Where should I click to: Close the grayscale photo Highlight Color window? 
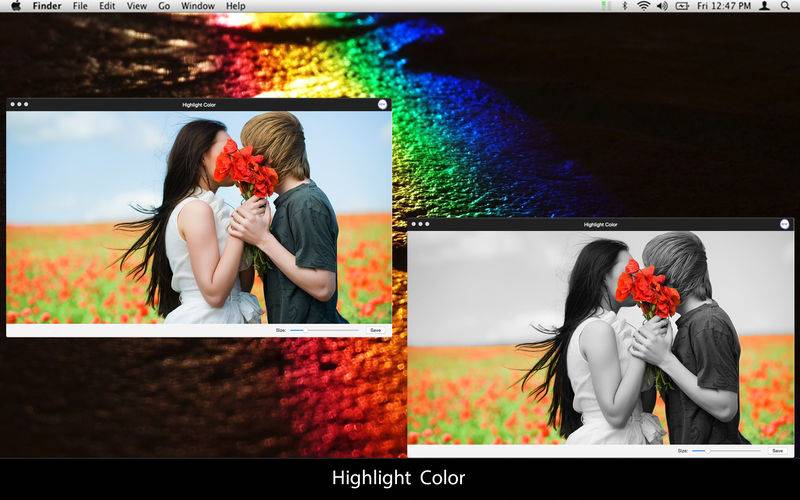(x=413, y=224)
